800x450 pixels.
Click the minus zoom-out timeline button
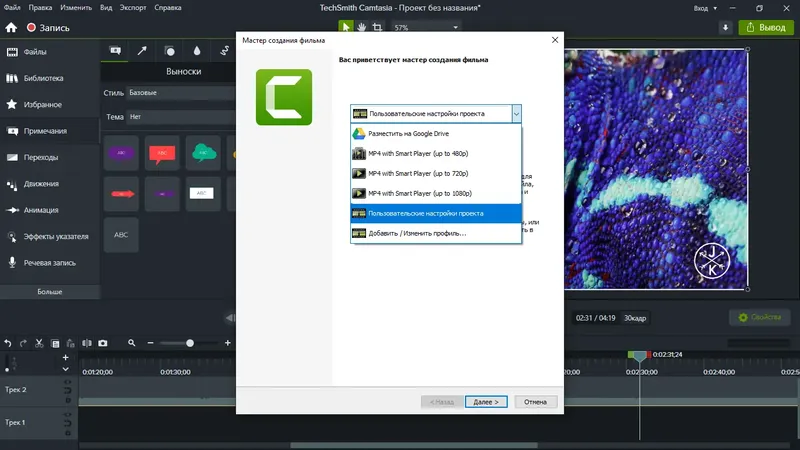151,343
